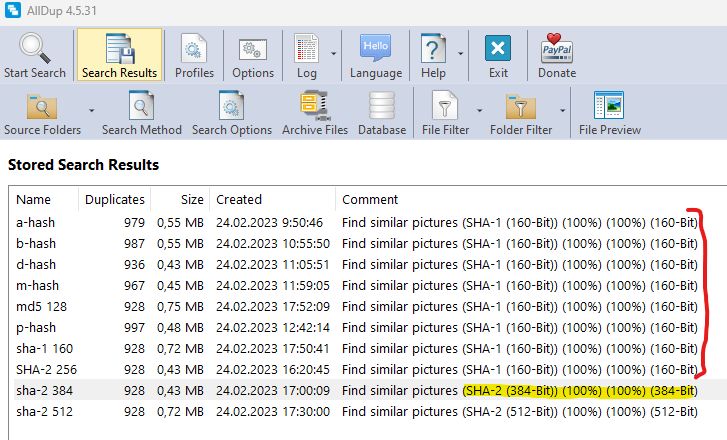Screen dimensions: 727x440
Task: Click the Exit button icon
Action: coord(498,48)
